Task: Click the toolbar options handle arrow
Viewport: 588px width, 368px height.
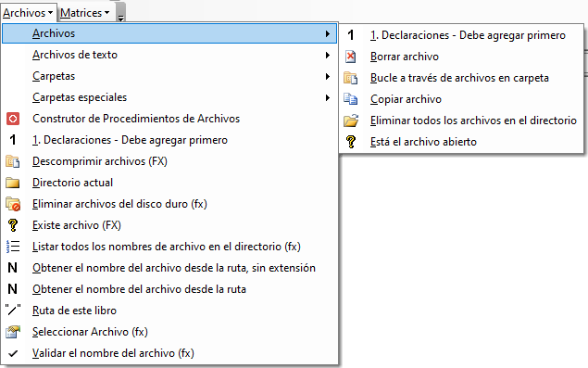Action: pyautogui.click(x=120, y=18)
